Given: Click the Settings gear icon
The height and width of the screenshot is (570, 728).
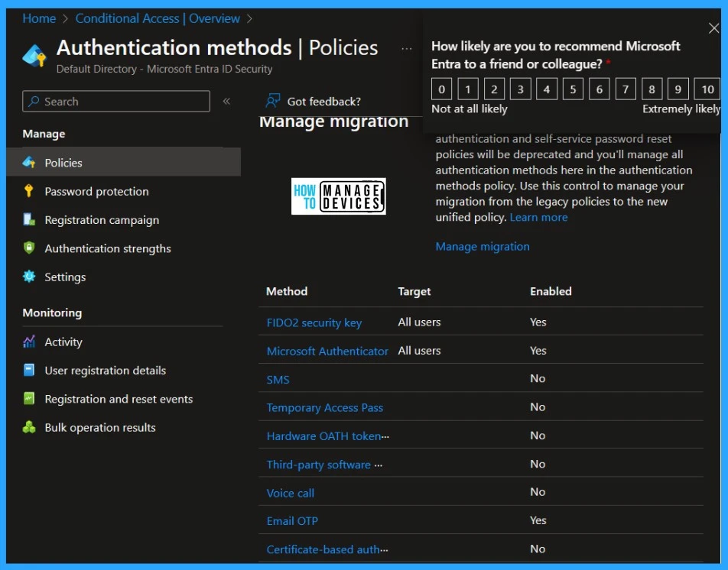Looking at the screenshot, I should click(29, 277).
